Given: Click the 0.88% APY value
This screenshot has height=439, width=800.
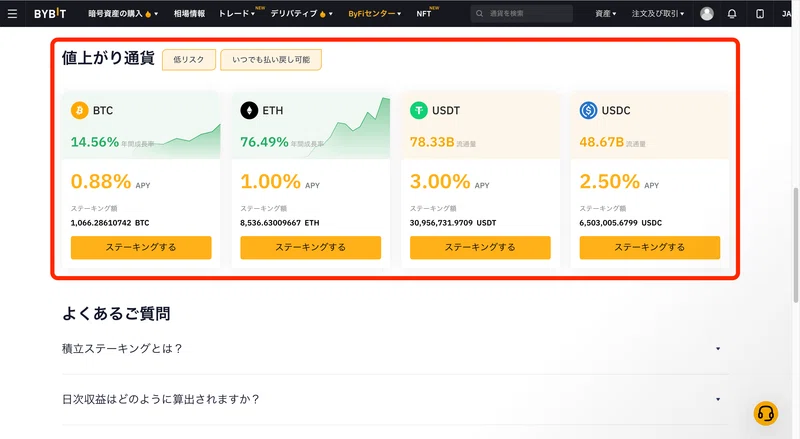Looking at the screenshot, I should (x=101, y=182).
